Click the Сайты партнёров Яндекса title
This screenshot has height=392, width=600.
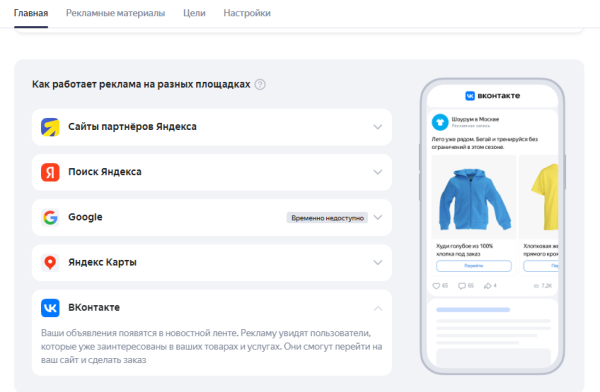point(132,127)
